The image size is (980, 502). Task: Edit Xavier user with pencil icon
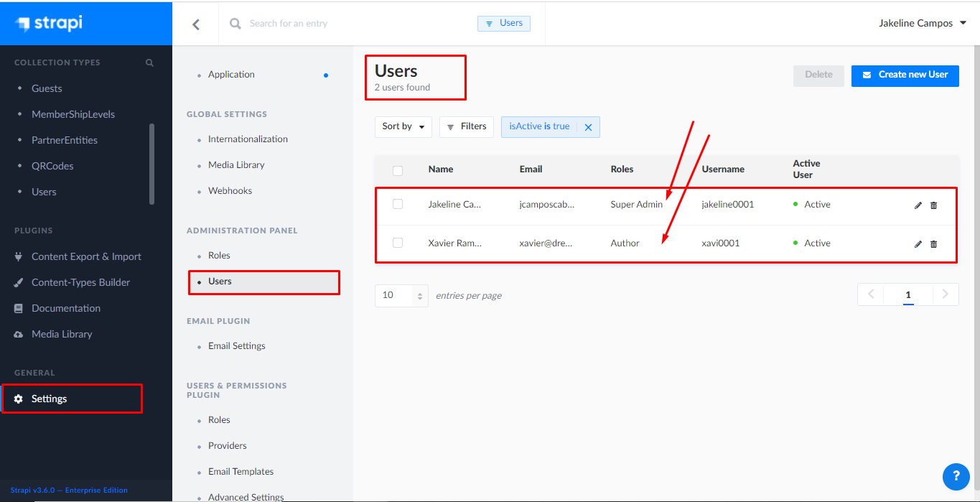[x=918, y=244]
